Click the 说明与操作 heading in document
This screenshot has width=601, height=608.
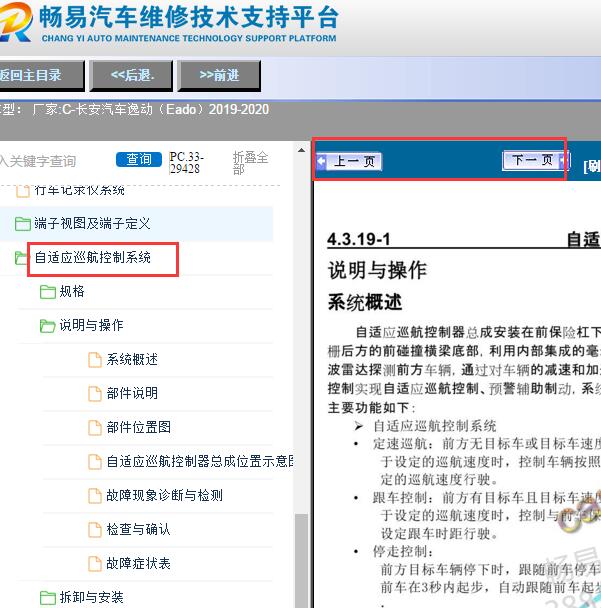377,270
